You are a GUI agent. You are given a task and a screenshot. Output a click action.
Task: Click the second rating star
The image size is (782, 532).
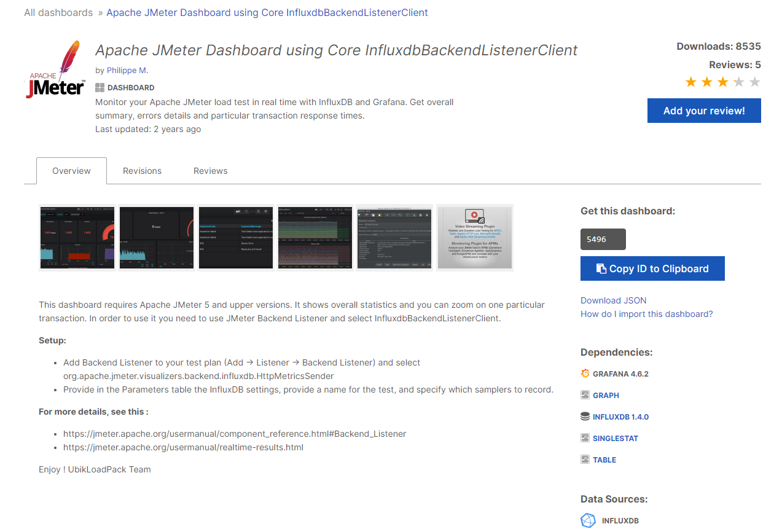click(707, 82)
